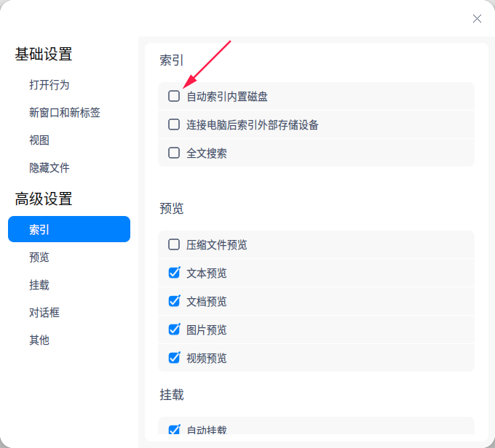Uncheck 文本预览 checkbox
495x448 pixels.
174,273
